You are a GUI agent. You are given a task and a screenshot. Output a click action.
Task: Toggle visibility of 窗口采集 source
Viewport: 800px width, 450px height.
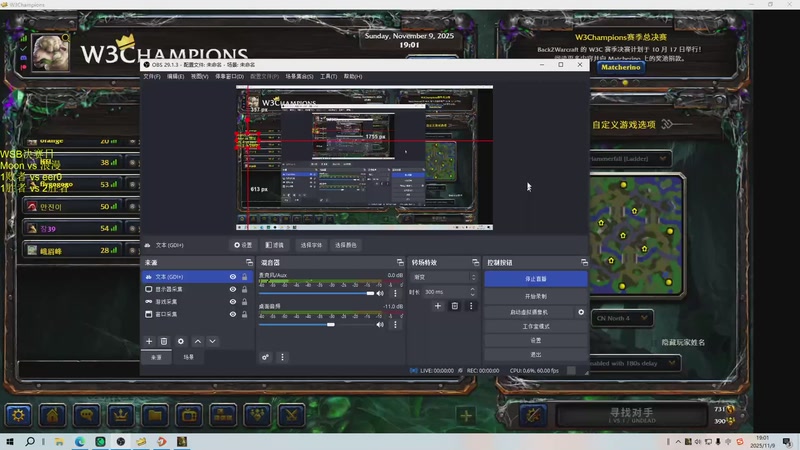pyautogui.click(x=233, y=314)
